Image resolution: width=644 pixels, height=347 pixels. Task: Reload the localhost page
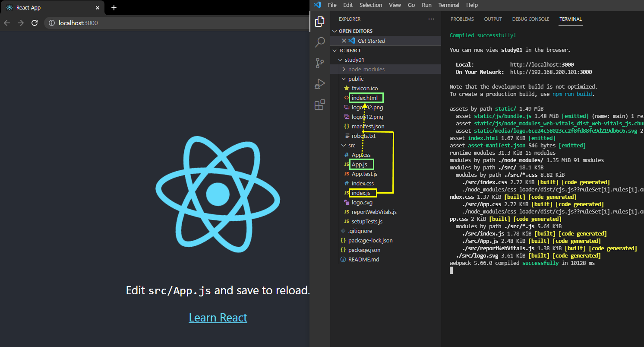point(35,23)
